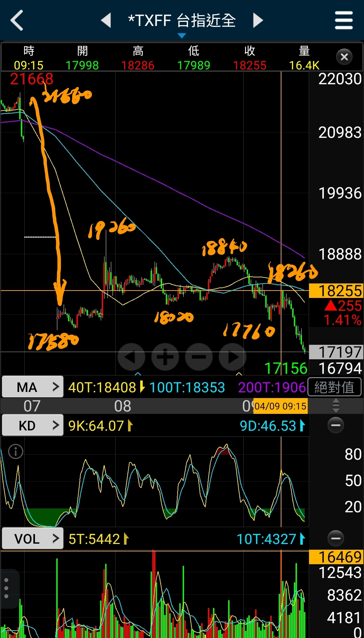Open the hamburger menu
Viewport: 364px width, 638px height.
point(343,21)
